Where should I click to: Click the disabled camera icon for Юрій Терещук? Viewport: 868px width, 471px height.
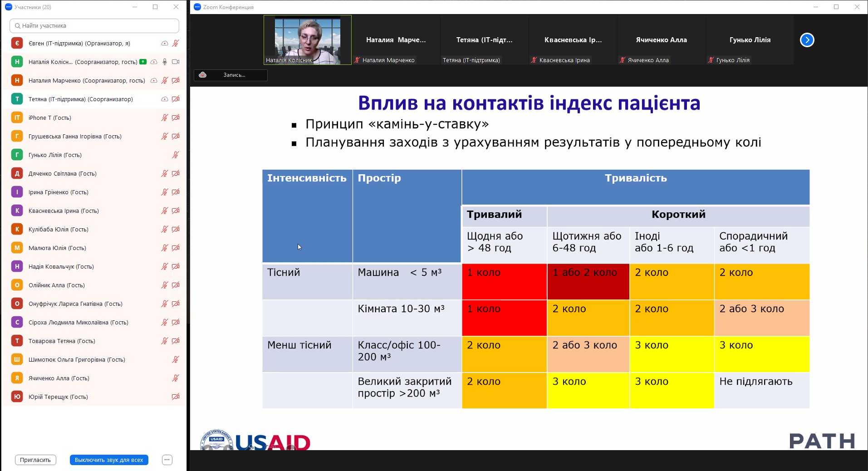click(176, 397)
